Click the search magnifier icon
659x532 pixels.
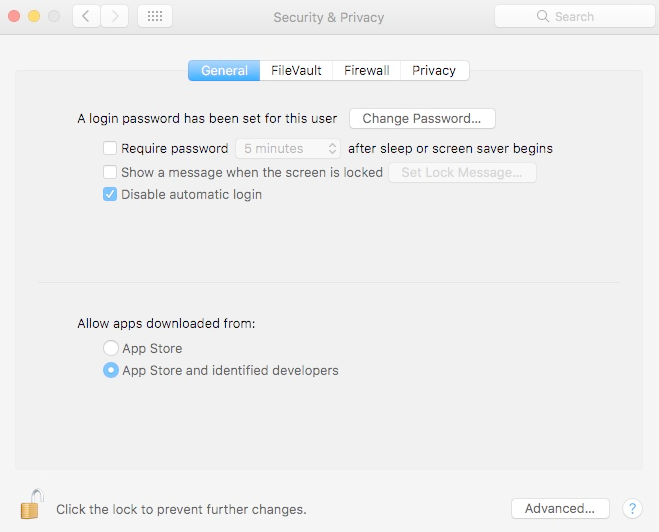click(543, 16)
